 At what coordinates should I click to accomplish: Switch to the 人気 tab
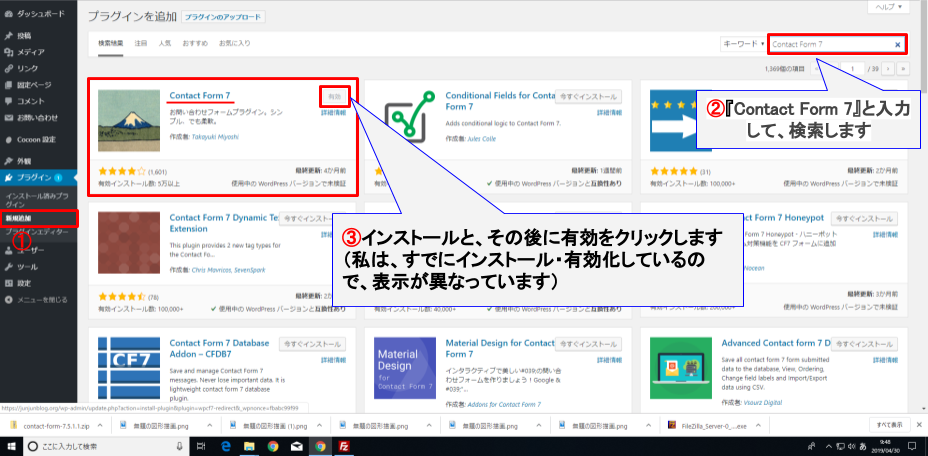tap(165, 43)
